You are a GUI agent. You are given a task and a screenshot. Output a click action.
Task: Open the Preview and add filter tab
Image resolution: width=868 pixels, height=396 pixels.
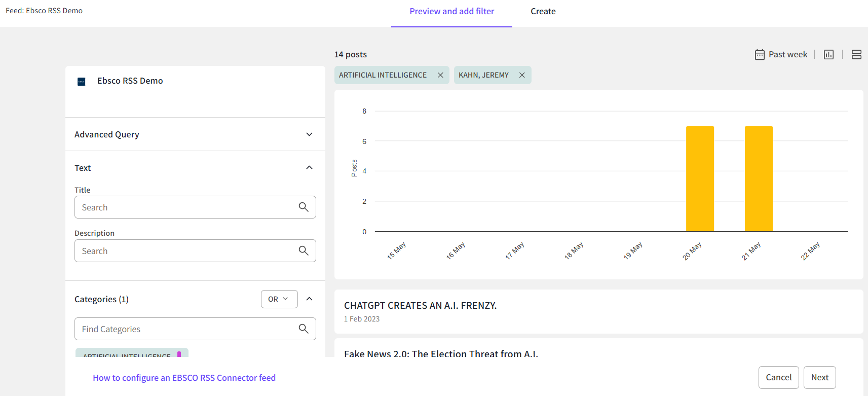click(451, 12)
